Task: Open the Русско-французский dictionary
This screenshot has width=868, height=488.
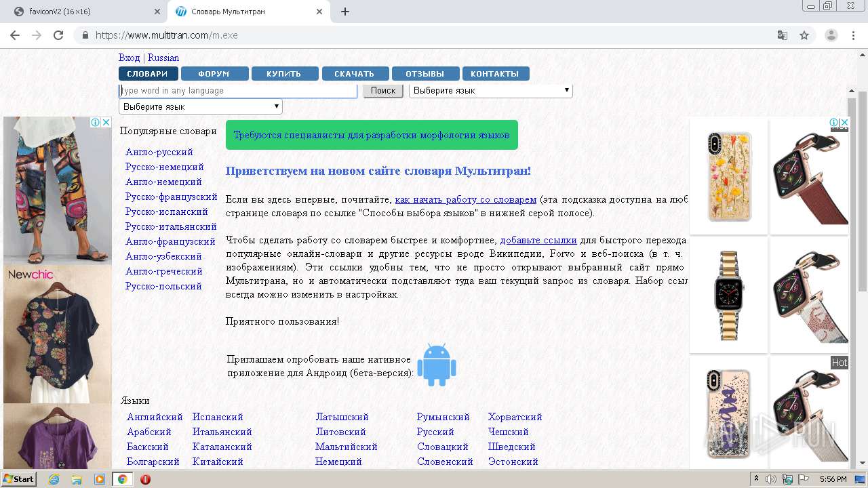Action: point(172,197)
